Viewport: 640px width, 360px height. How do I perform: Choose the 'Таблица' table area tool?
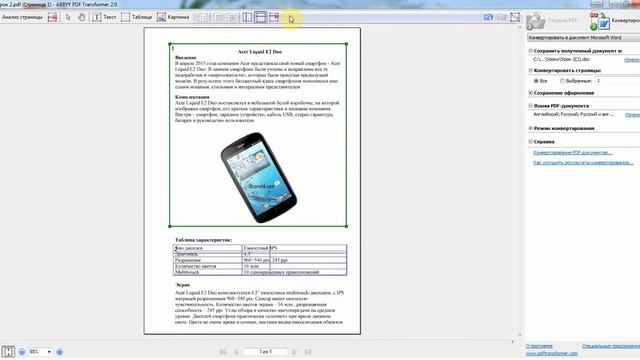click(x=136, y=17)
